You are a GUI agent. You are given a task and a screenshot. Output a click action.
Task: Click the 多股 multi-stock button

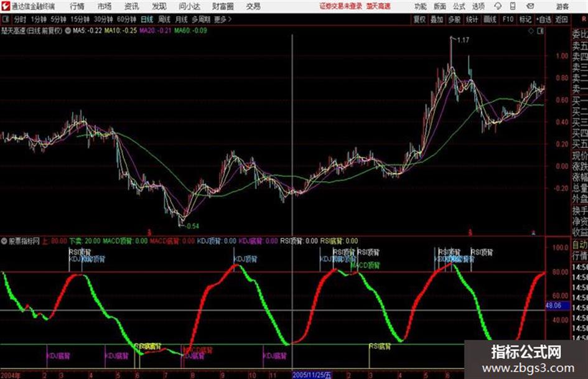454,19
